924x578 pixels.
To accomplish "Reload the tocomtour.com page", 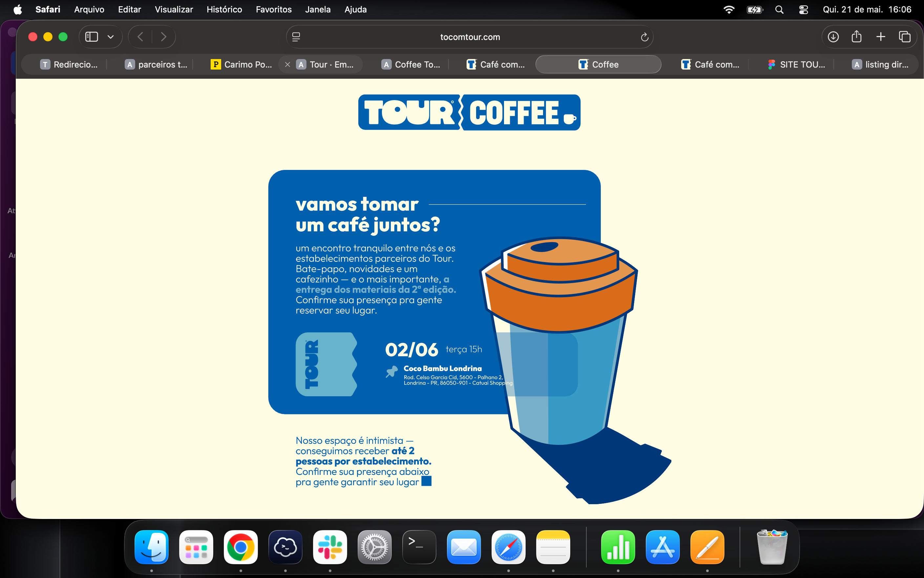I will coord(644,37).
